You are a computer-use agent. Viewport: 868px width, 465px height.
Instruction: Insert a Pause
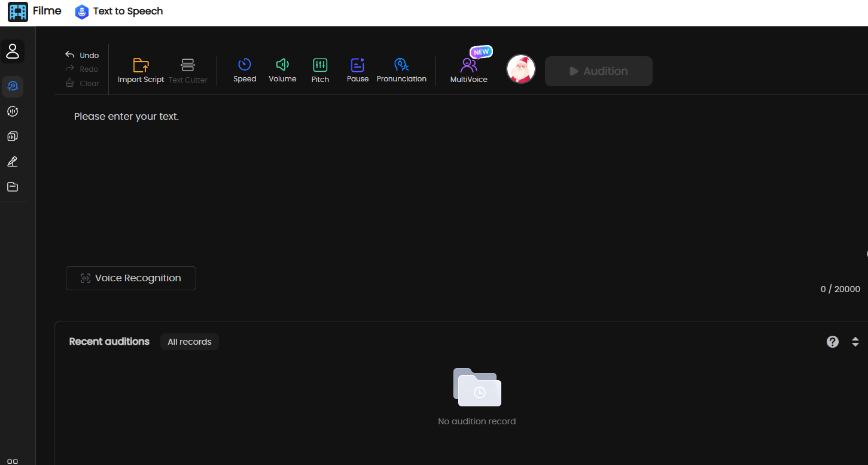pos(358,70)
